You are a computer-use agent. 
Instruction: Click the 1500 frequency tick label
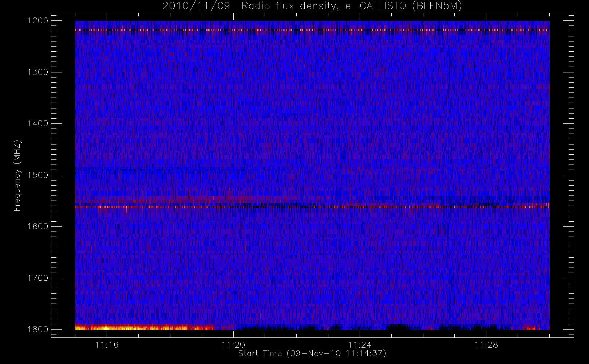[x=38, y=175]
